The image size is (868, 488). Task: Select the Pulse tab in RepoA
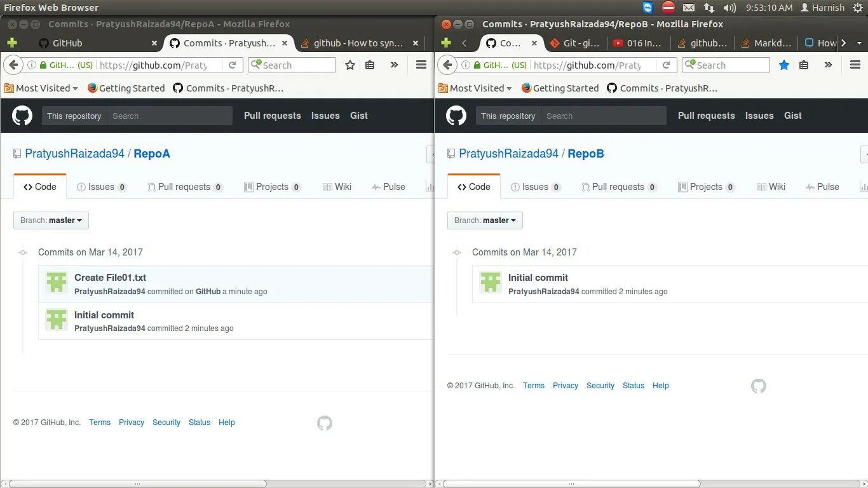click(x=388, y=187)
